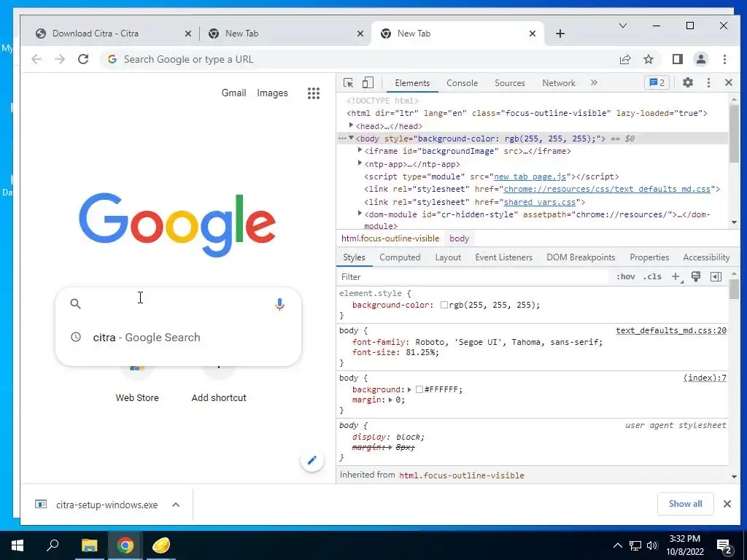Viewport: 747px width, 560px height.
Task: Open the Computed styles tab
Action: pyautogui.click(x=400, y=257)
